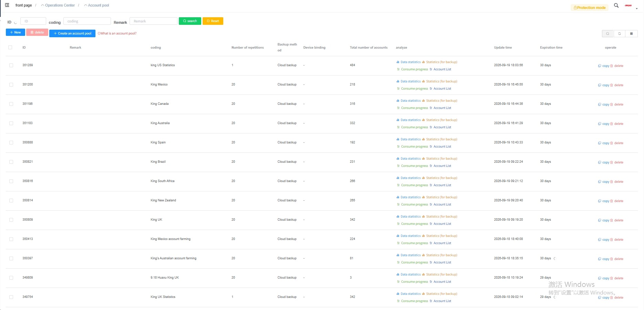644x310 pixels.
Task: Focus the coding filter input
Action: tap(87, 21)
